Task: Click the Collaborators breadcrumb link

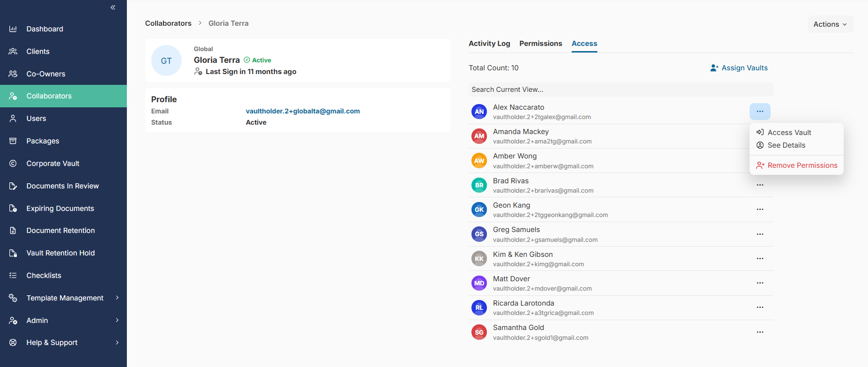Action: tap(168, 23)
